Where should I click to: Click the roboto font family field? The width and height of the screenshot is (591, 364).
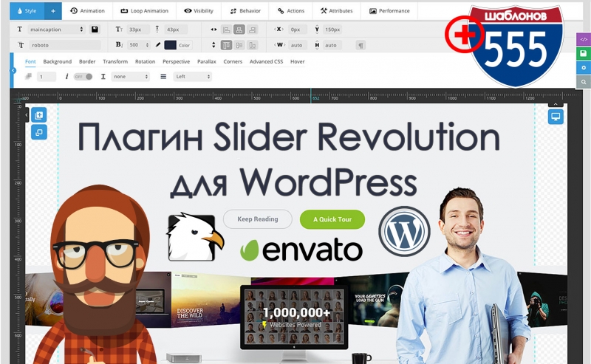[x=65, y=45]
